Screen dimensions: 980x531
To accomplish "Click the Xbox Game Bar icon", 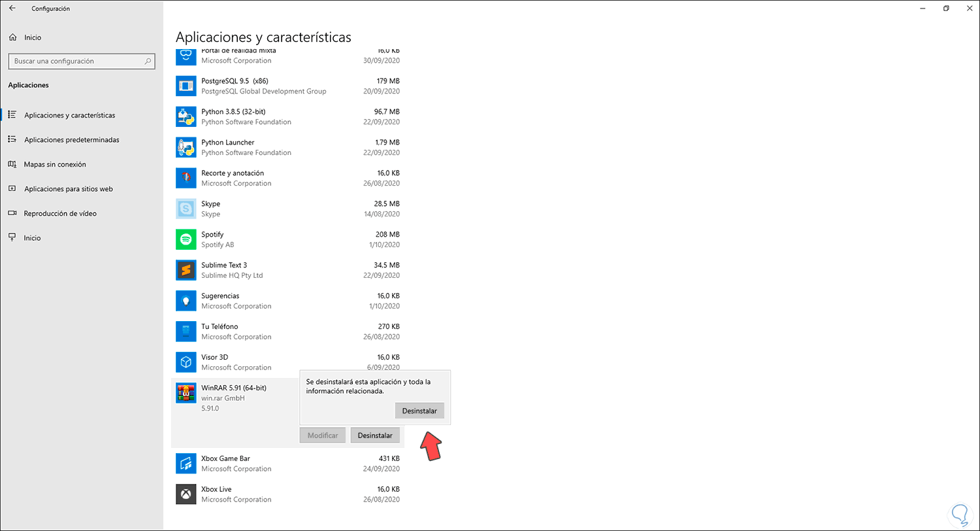I will pyautogui.click(x=186, y=464).
